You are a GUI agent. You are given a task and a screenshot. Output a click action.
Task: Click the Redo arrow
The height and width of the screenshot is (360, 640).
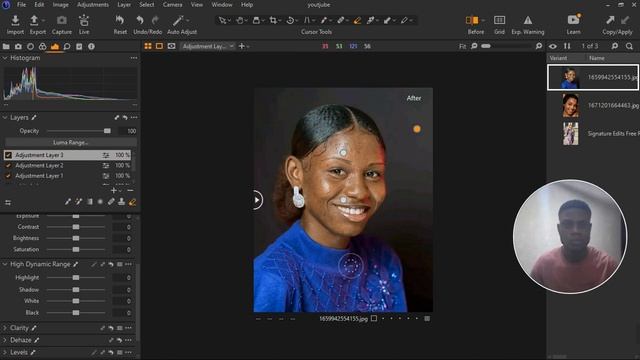[x=155, y=20]
